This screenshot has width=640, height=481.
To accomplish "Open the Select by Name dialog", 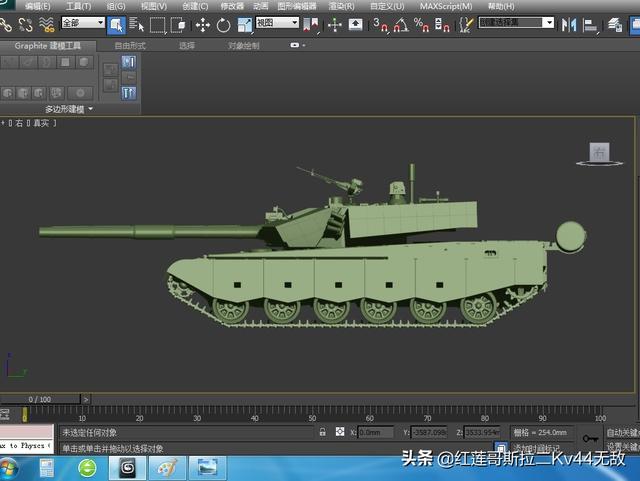I will (137, 25).
